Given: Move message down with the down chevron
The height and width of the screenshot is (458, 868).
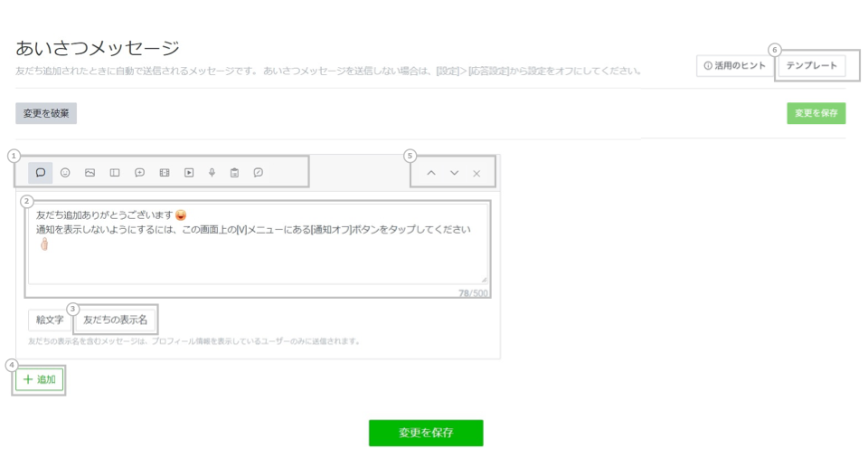Looking at the screenshot, I should point(454,173).
